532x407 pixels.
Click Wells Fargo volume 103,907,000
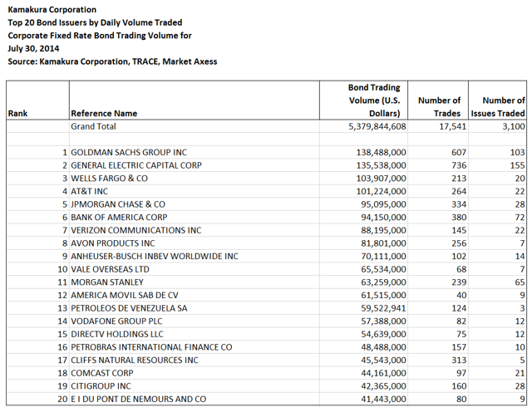381,179
